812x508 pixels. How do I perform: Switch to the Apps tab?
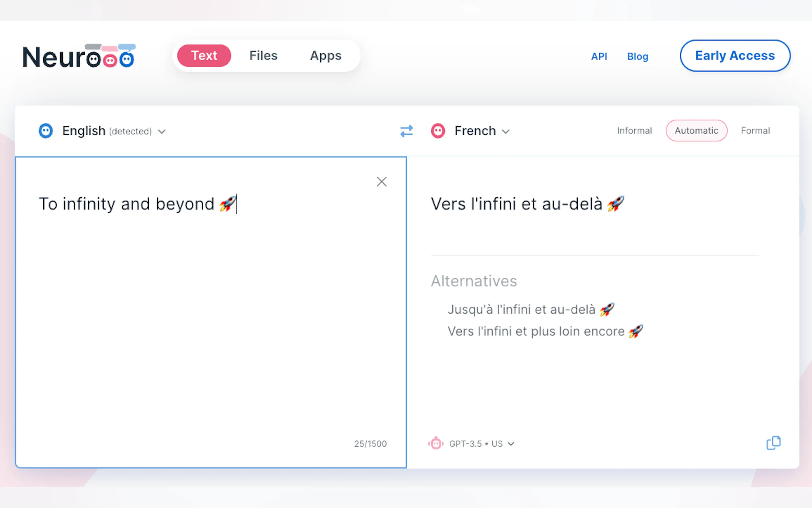click(325, 55)
